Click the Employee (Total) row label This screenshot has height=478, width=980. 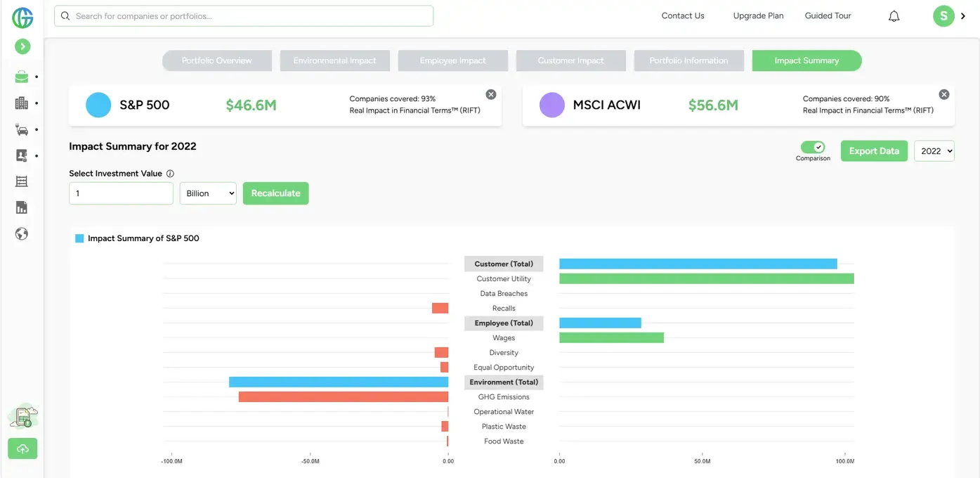point(504,323)
